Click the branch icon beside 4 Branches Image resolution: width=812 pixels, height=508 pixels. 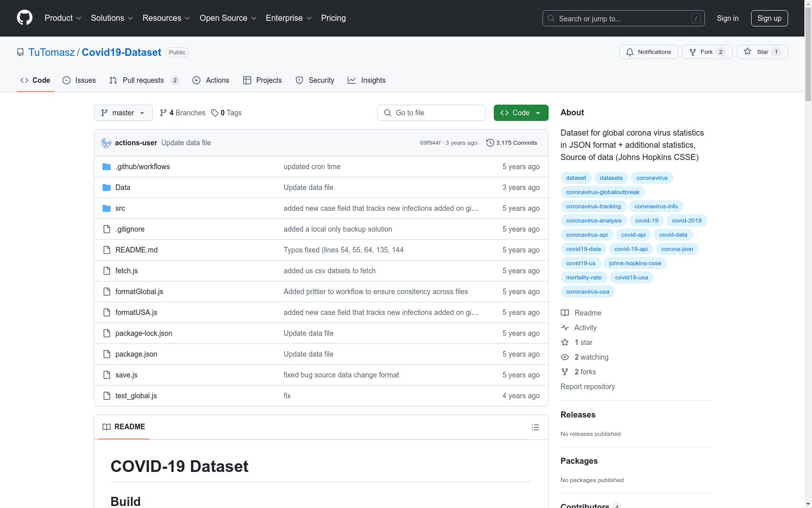tap(163, 113)
